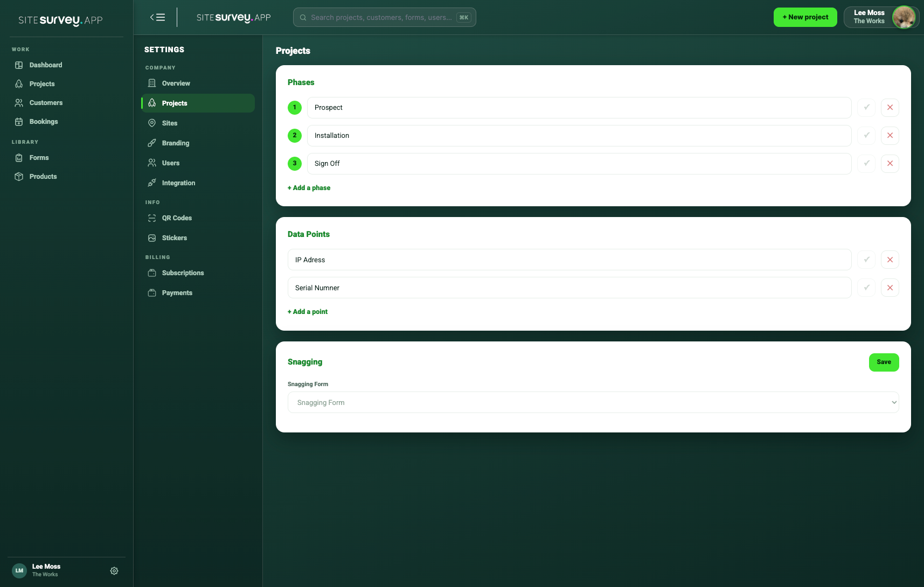
Task: Confirm the Installation phase with checkmark
Action: [866, 136]
